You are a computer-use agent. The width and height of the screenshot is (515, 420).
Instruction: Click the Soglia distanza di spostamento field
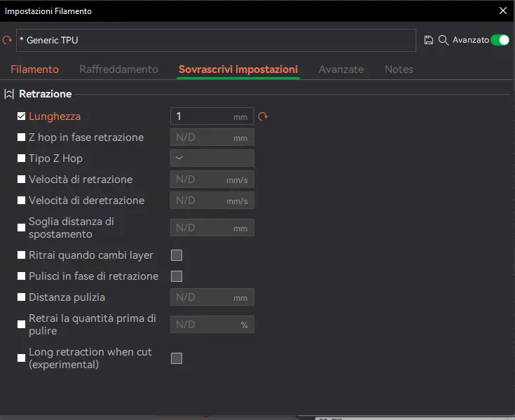point(212,227)
